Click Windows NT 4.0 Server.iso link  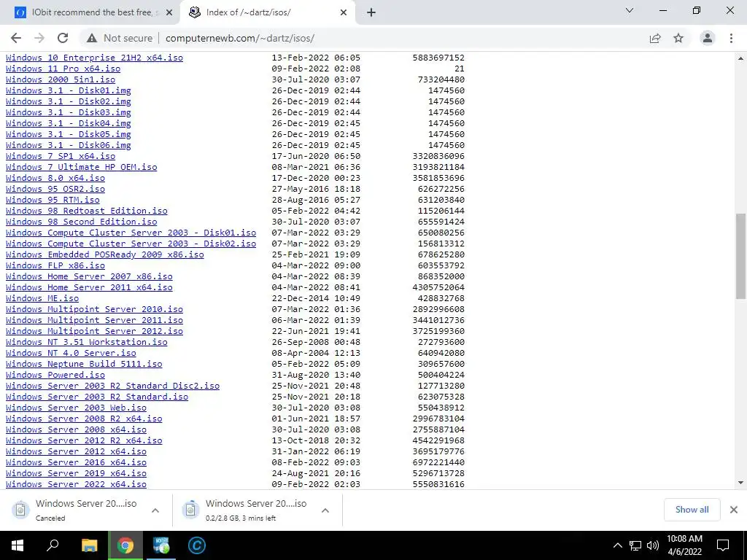[71, 354]
